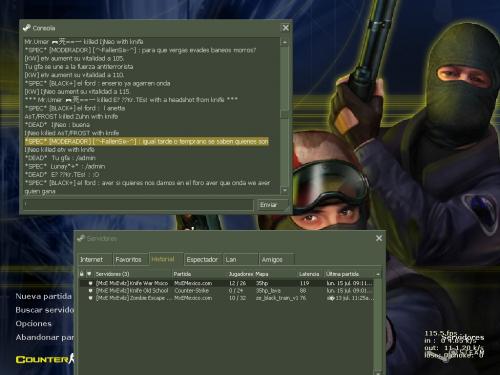Click the shield icon of the Zombie Escape server
Image resolution: width=500 pixels, height=375 pixels.
pos(90,298)
